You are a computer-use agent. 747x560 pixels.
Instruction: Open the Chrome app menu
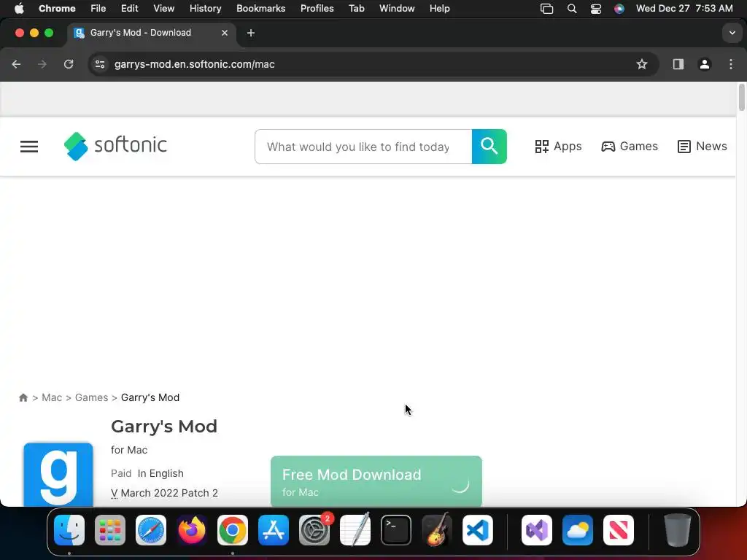pos(57,9)
